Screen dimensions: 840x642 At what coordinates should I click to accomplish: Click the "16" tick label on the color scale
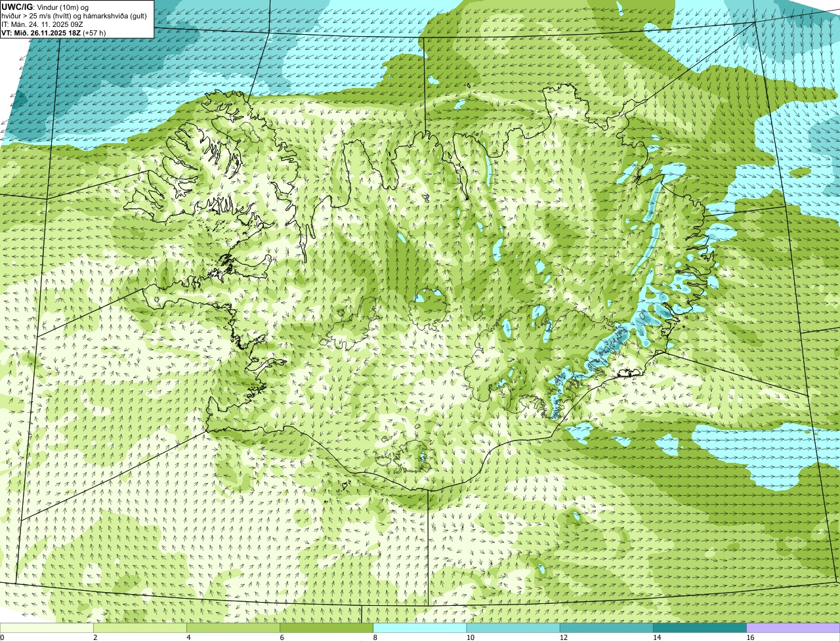[749, 637]
